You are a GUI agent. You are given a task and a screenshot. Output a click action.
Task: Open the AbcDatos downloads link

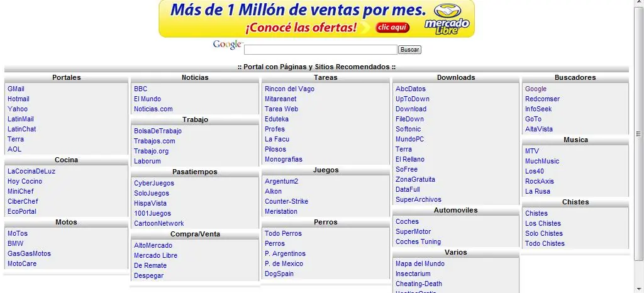[x=411, y=89]
